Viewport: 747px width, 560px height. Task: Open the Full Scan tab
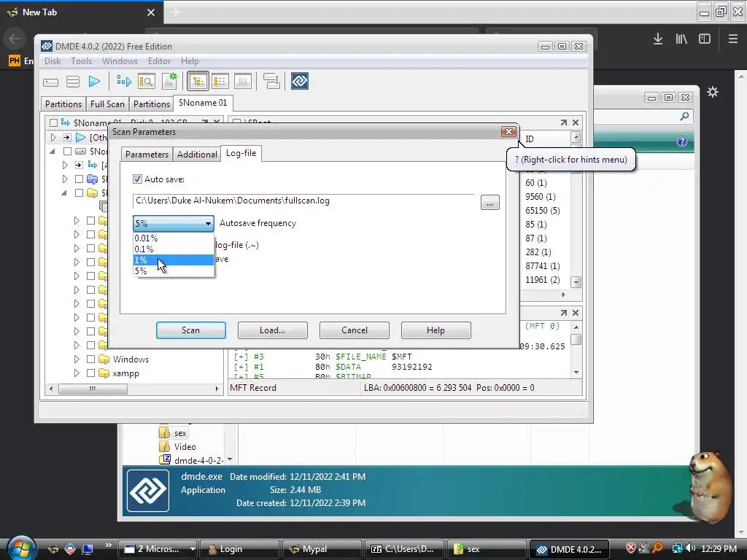tap(107, 104)
